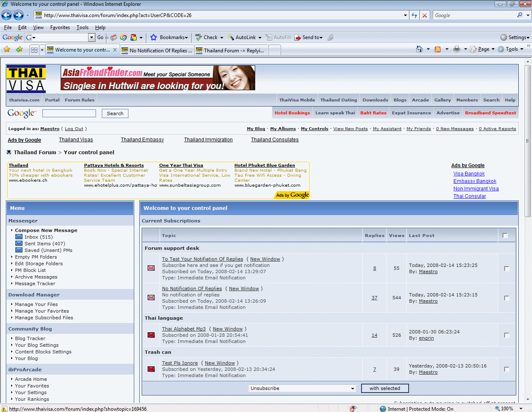This screenshot has width=532, height=412.
Task: Click the Inbox envelope icon
Action: click(19, 237)
